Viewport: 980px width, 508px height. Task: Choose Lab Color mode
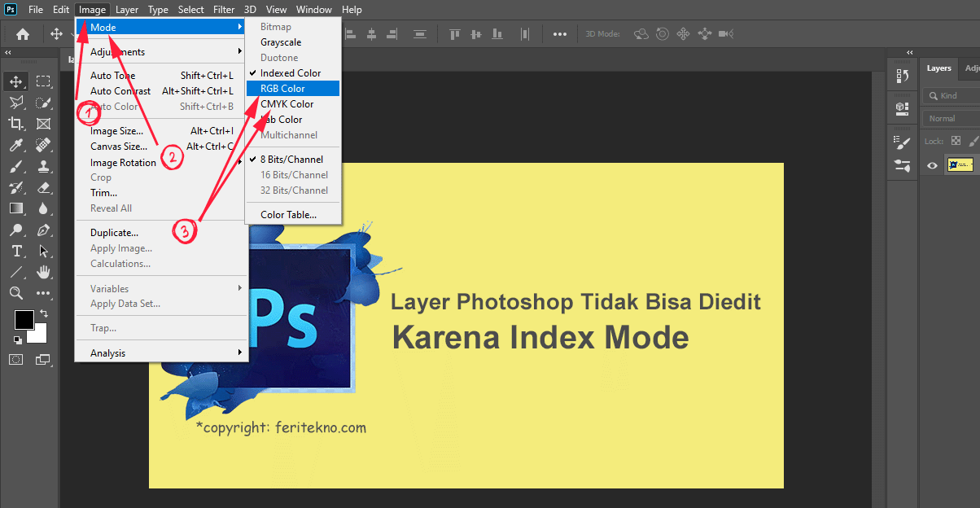click(x=281, y=120)
